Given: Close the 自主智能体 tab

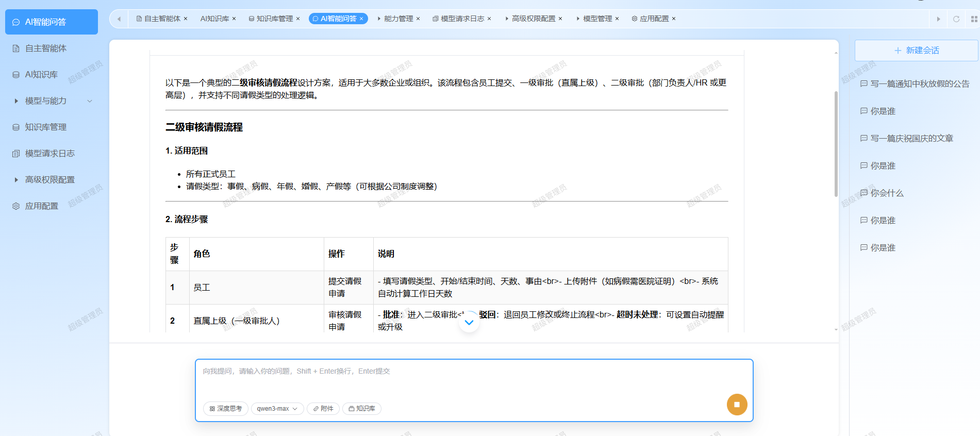Looking at the screenshot, I should (x=186, y=19).
